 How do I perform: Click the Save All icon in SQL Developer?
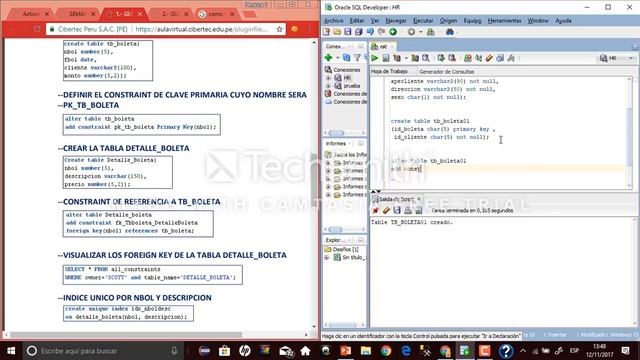tap(358, 32)
